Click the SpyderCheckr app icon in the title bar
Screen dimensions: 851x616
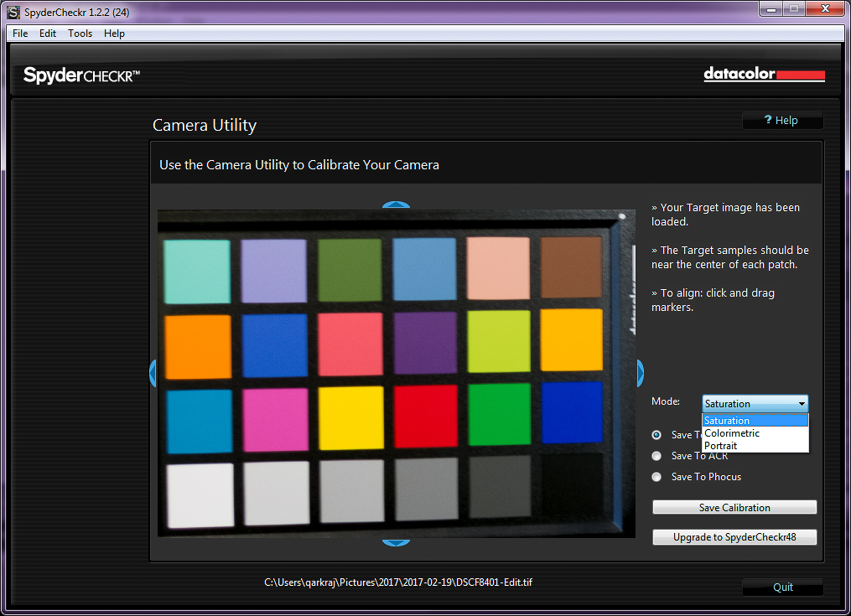[x=13, y=12]
